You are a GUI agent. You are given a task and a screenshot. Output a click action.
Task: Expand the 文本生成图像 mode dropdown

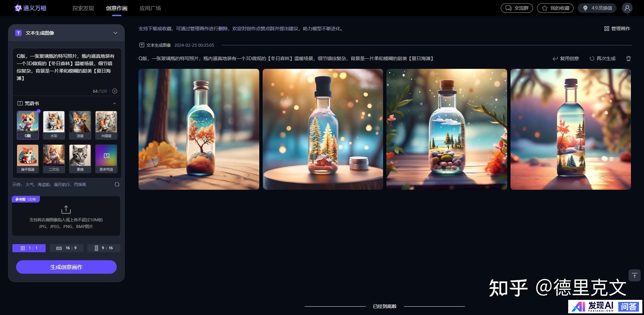115,33
